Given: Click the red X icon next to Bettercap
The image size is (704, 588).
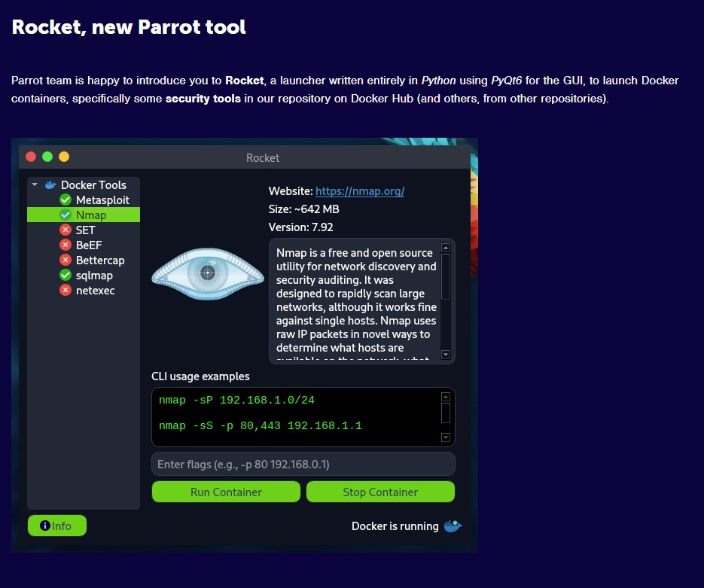Looking at the screenshot, I should click(x=66, y=260).
